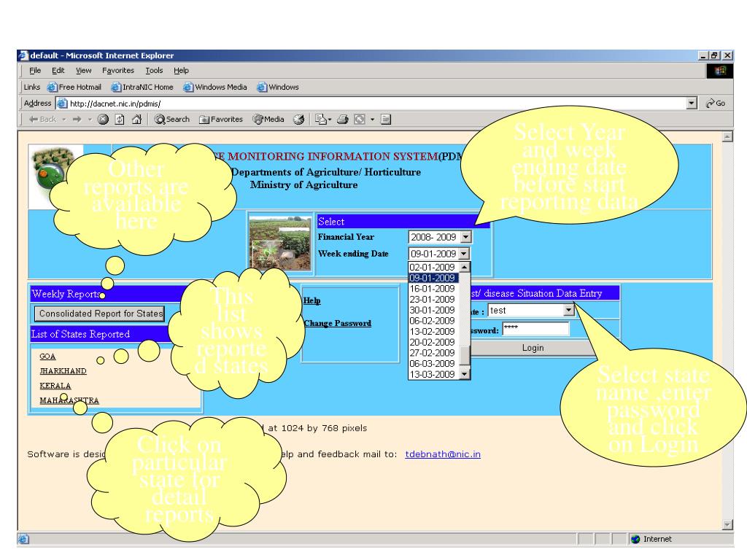Screen dimensions: 747x560
Task: Open the Free Hotmail link in Links bar
Action: coord(74,87)
